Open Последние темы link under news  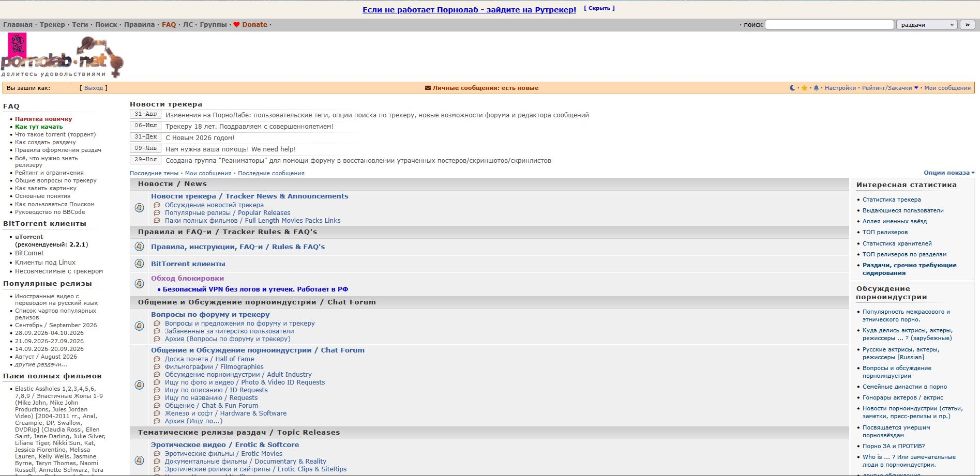click(154, 173)
